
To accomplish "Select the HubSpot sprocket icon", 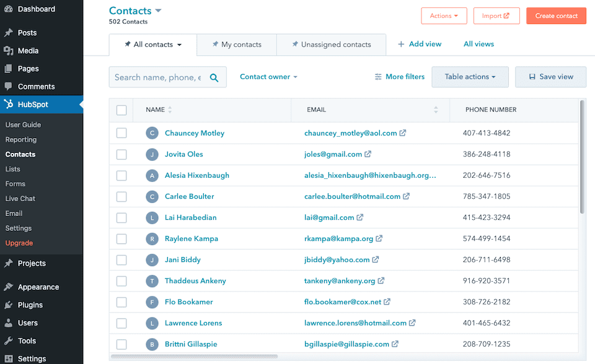I will [x=9, y=104].
